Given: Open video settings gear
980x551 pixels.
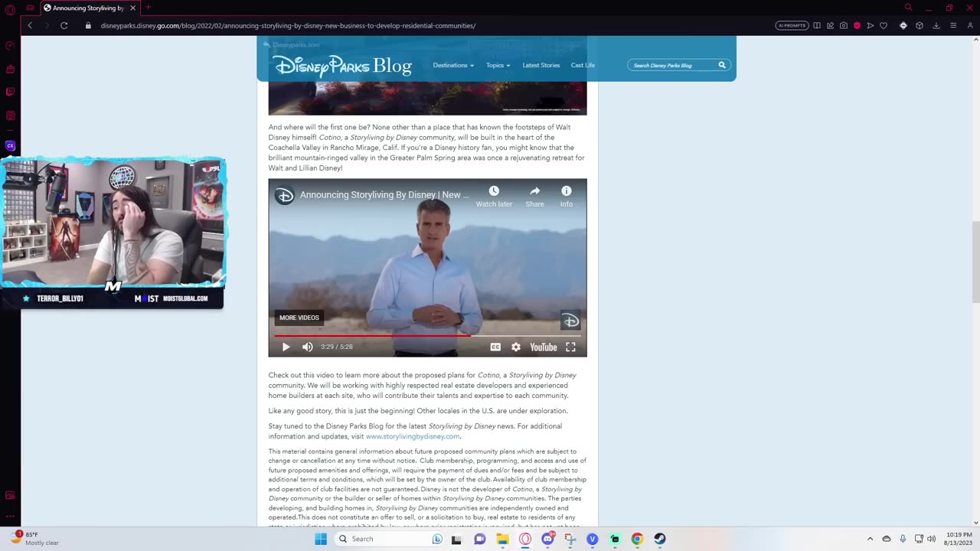Looking at the screenshot, I should pos(516,347).
